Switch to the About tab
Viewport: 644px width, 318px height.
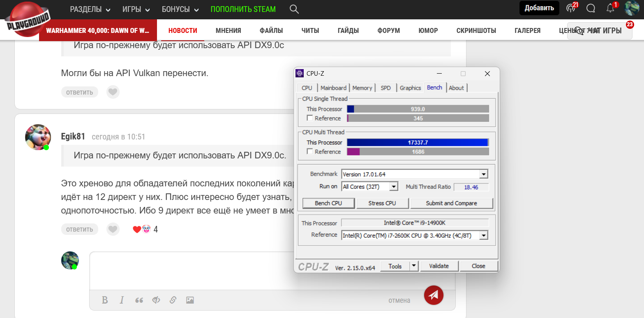pos(456,88)
